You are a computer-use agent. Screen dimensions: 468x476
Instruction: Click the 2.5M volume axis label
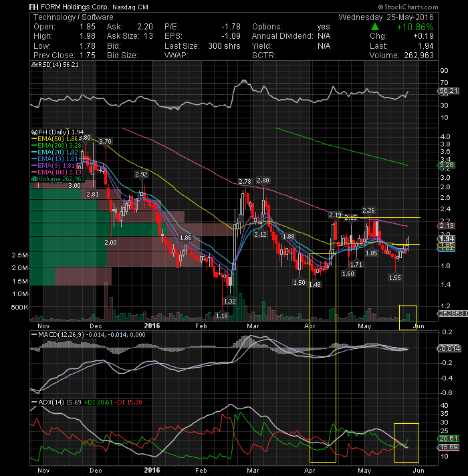(x=20, y=255)
